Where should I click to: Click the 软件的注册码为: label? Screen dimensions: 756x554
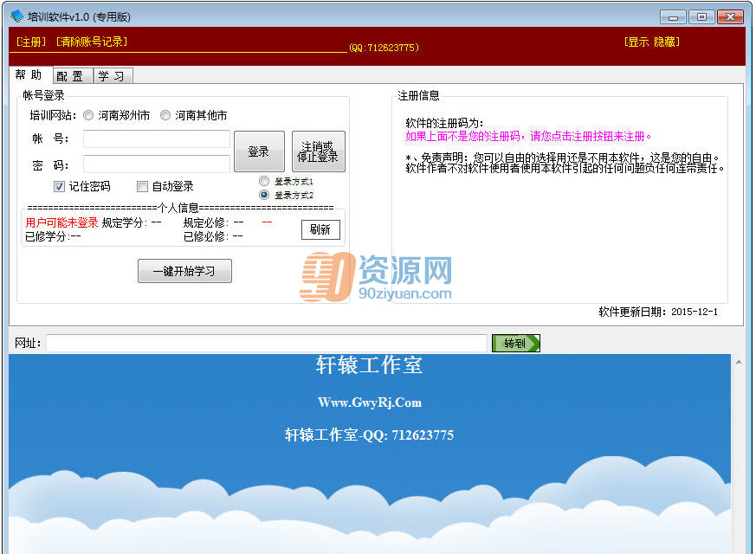coord(444,123)
